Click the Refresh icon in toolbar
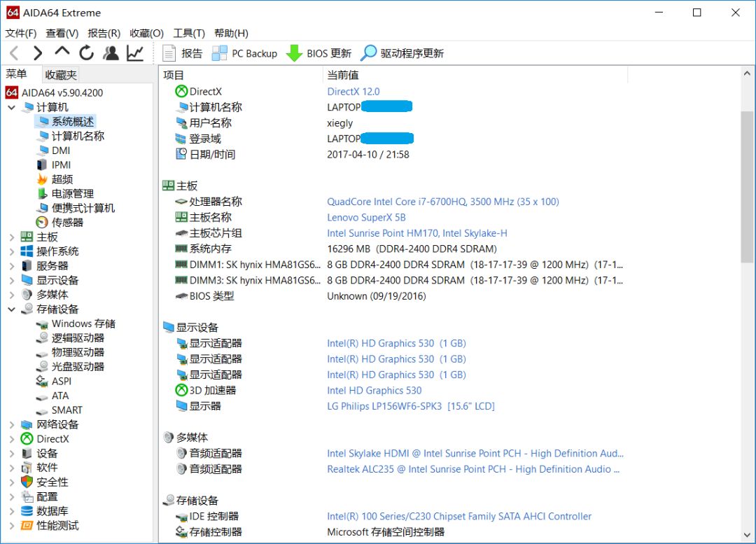This screenshot has width=756, height=544. (85, 53)
